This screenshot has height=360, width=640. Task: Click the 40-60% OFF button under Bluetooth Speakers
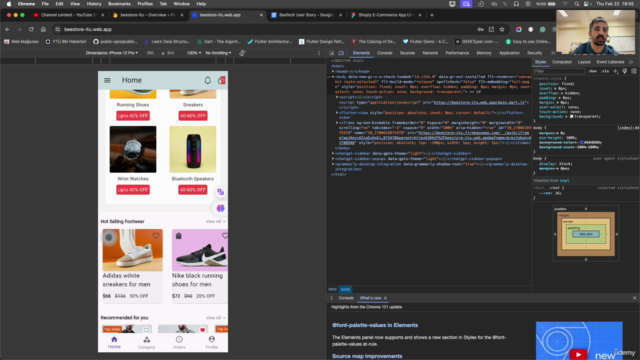[193, 190]
